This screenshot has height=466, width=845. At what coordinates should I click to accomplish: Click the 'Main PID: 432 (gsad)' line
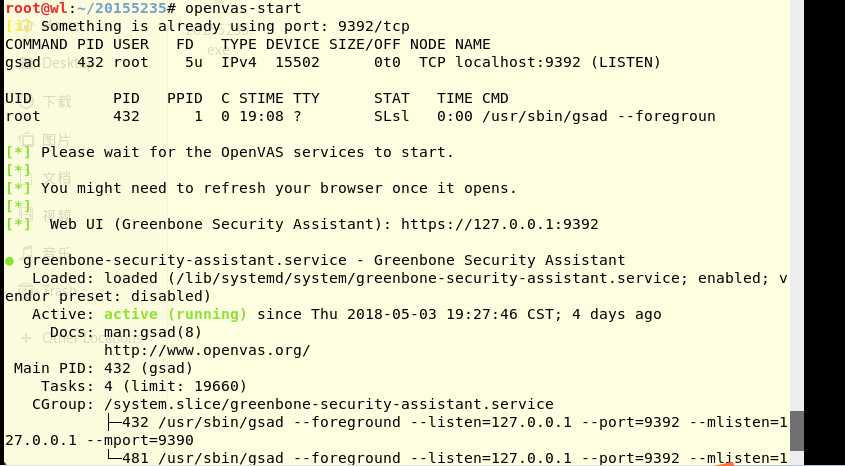point(103,368)
